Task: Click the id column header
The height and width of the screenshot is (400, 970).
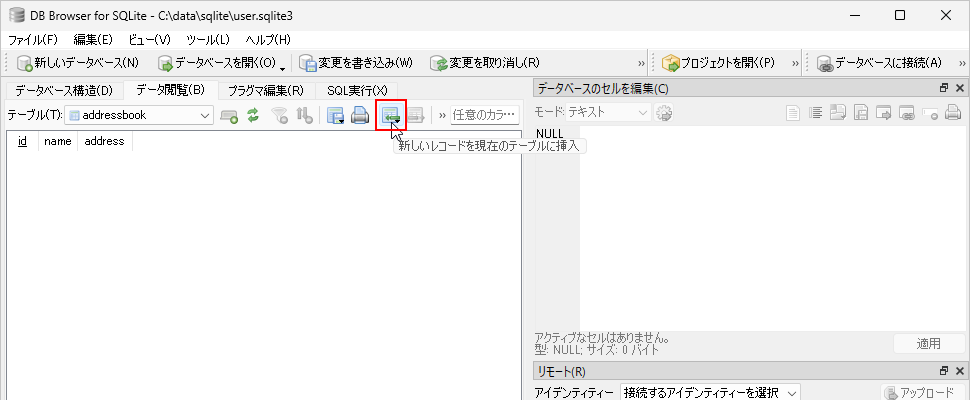Action: 22,141
